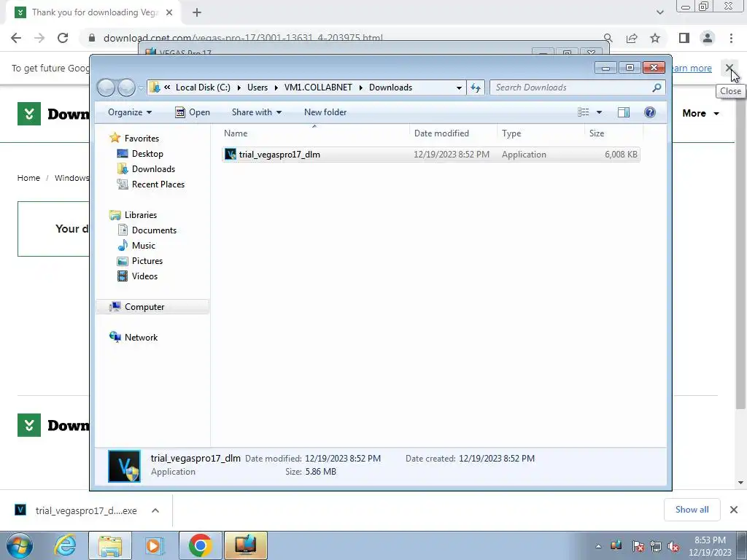Toggle the preview pane icon
The width and height of the screenshot is (747, 560).
point(623,112)
